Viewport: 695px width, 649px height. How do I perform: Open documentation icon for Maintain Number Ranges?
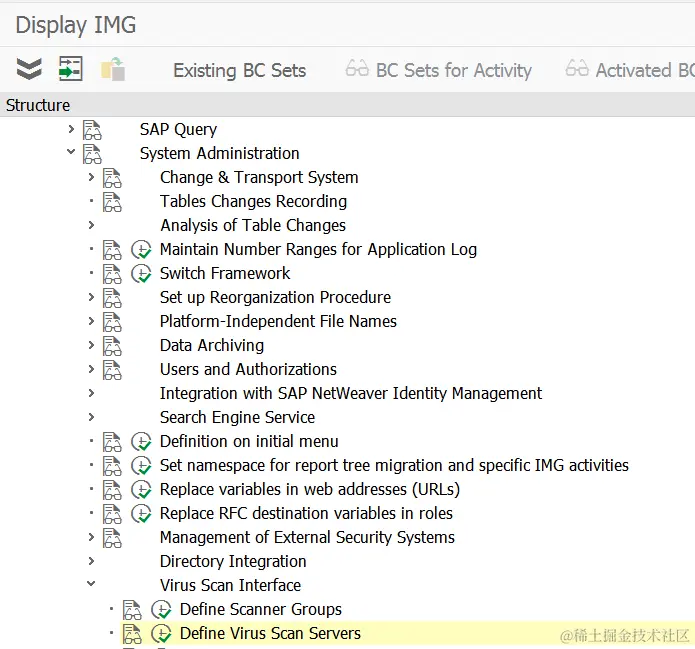click(x=112, y=250)
